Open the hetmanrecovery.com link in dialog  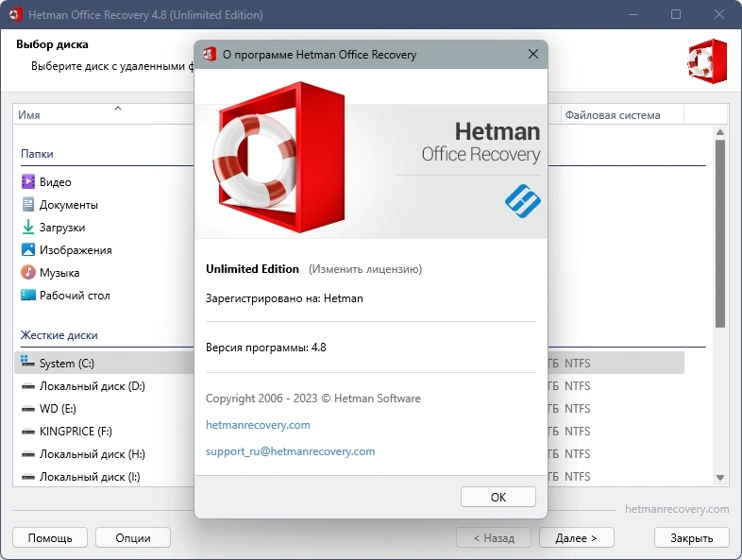click(x=258, y=425)
